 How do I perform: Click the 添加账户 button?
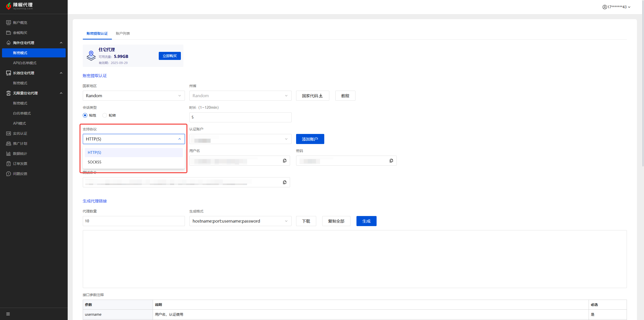[x=310, y=139]
